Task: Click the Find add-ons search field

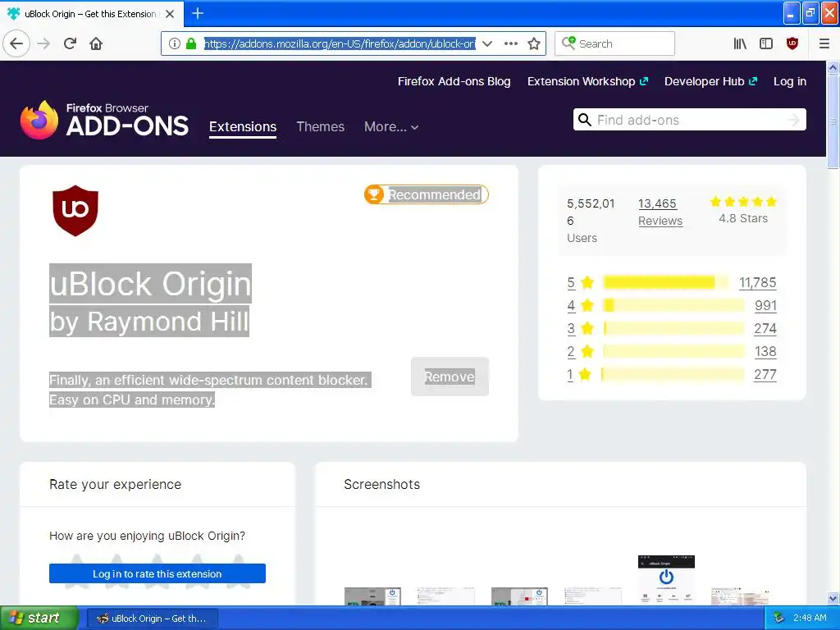Action: [x=689, y=120]
